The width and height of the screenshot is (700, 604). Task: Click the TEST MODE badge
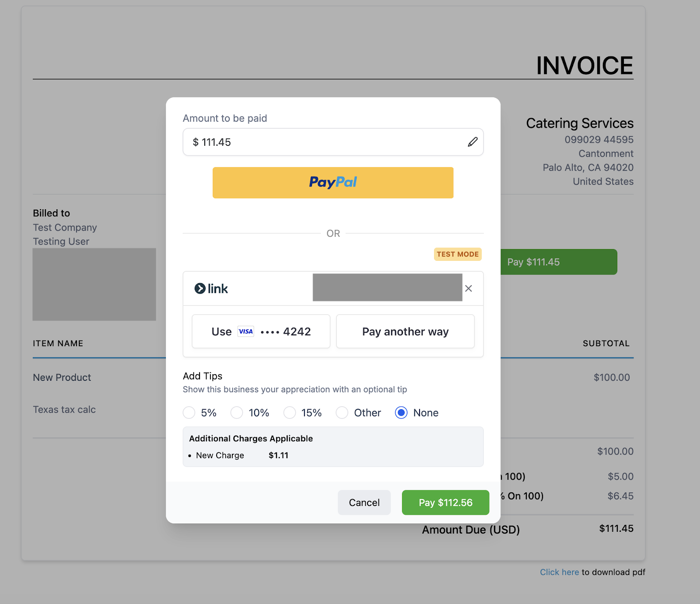click(x=458, y=254)
